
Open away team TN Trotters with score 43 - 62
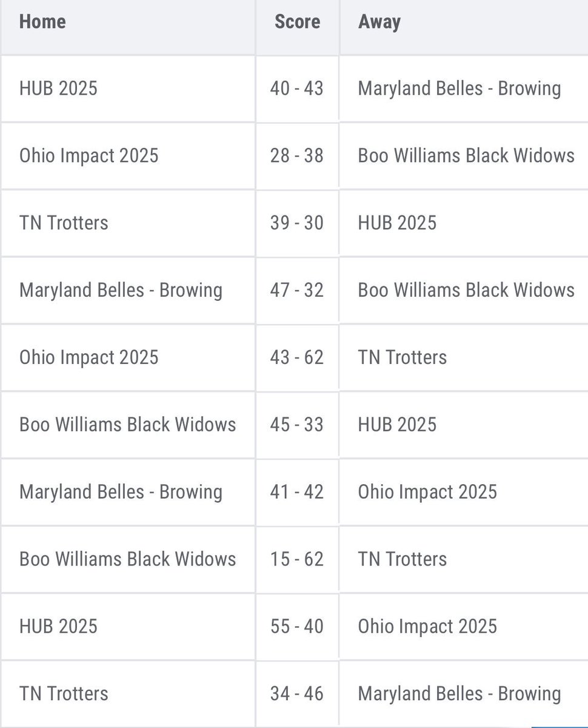[403, 357]
